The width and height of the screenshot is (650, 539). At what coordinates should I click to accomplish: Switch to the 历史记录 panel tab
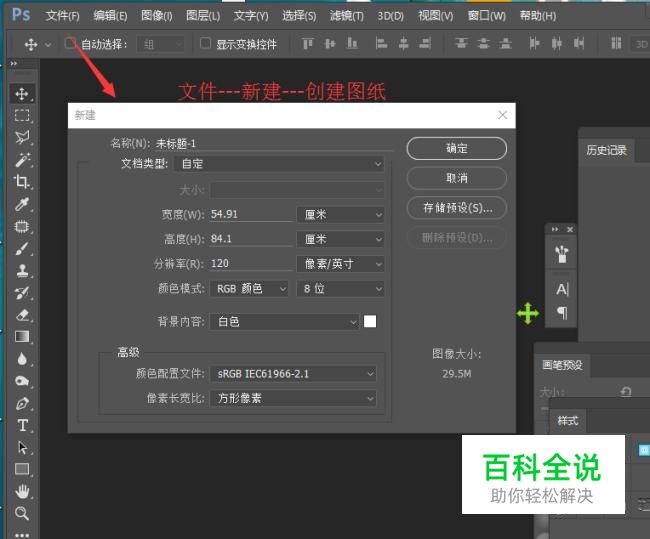coord(606,150)
